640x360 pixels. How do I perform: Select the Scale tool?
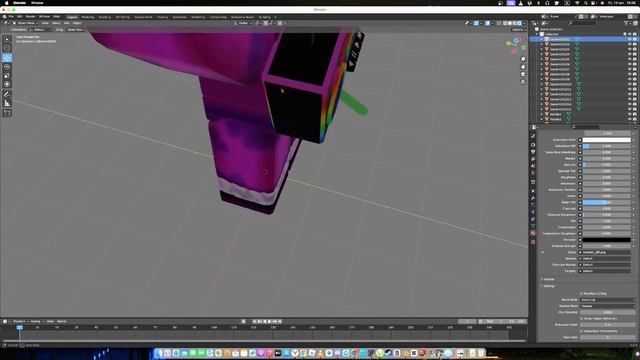pyautogui.click(x=7, y=76)
